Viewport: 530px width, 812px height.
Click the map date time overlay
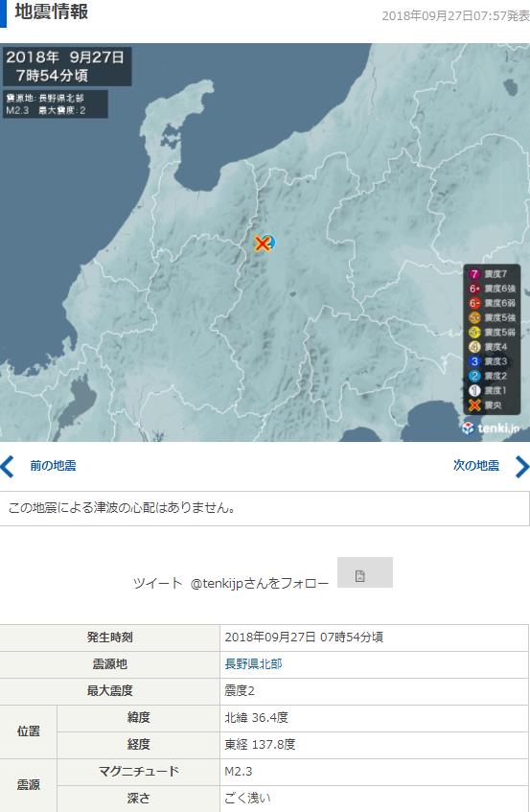click(x=67, y=66)
